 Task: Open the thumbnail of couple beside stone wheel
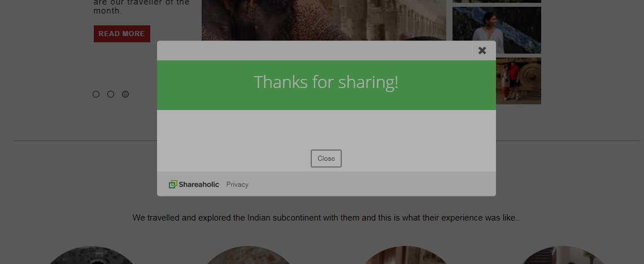click(x=519, y=81)
